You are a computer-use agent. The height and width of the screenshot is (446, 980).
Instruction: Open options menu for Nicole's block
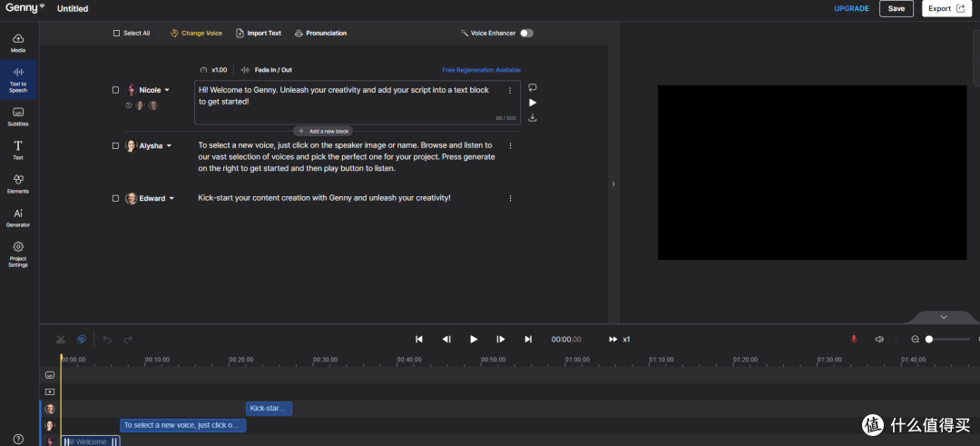tap(510, 91)
